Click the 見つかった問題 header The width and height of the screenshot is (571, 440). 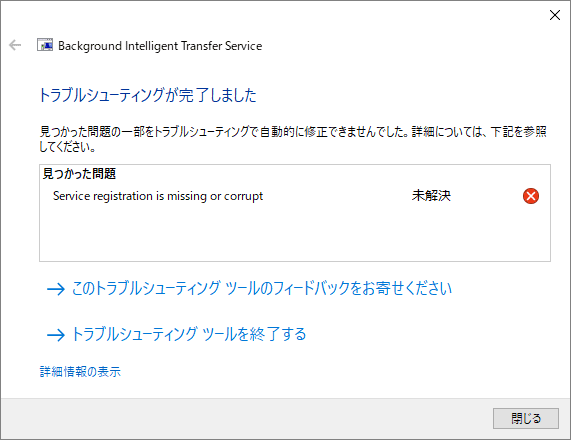coord(79,174)
